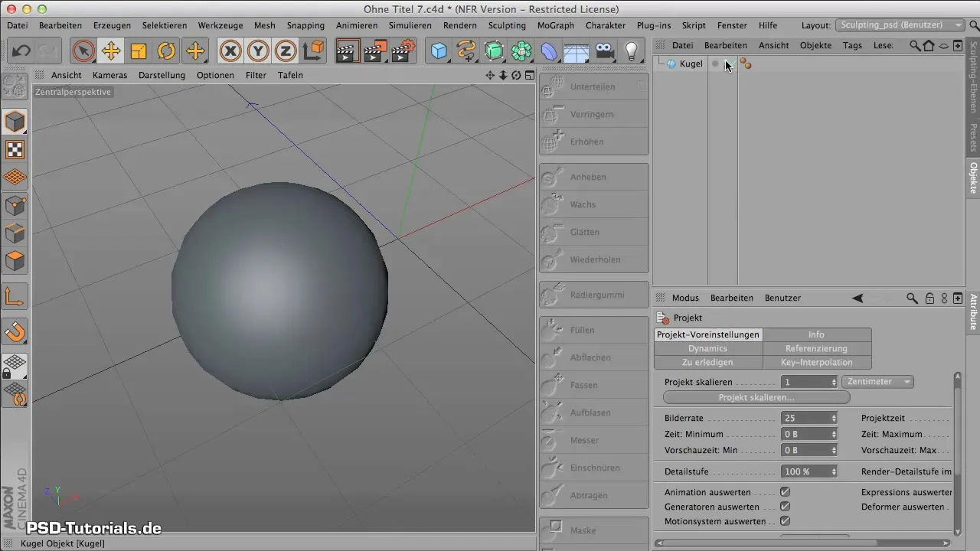Image resolution: width=980 pixels, height=551 pixels.
Task: Click the Unterteilen sculpt button
Action: [594, 86]
